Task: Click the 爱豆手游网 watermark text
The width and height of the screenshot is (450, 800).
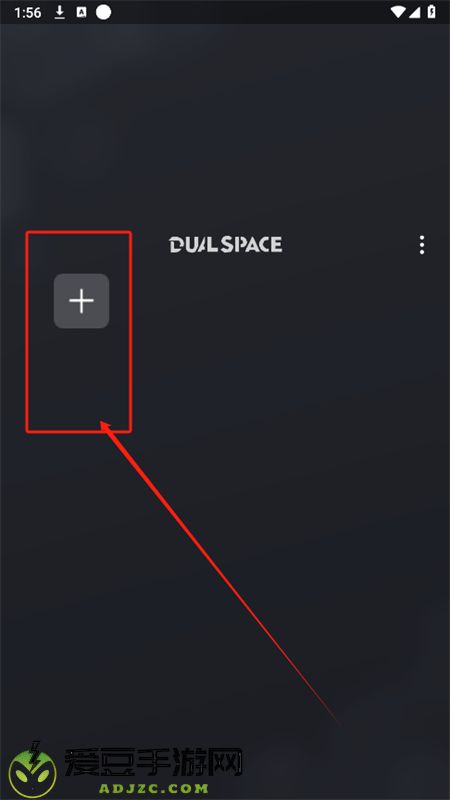Action: point(153,763)
